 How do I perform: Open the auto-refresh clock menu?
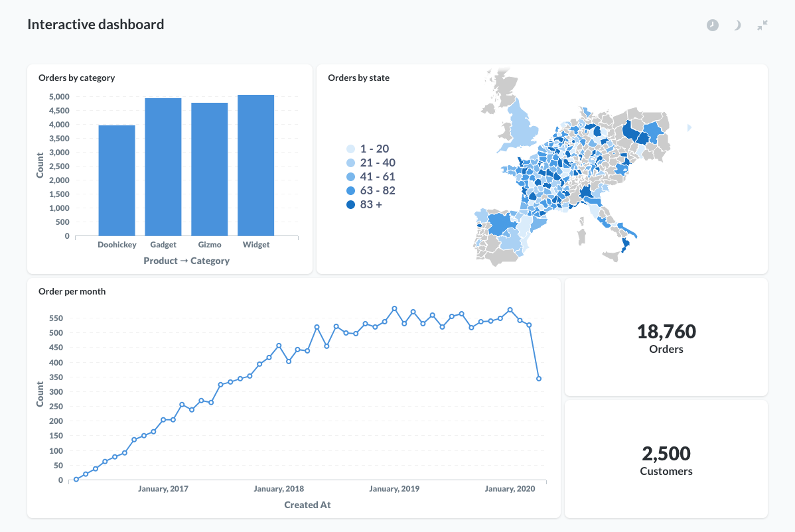coord(712,25)
